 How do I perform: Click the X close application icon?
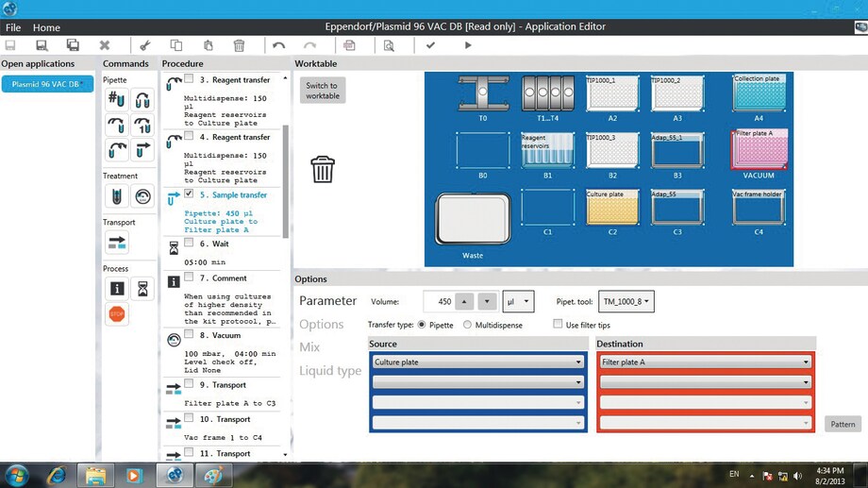coord(105,45)
